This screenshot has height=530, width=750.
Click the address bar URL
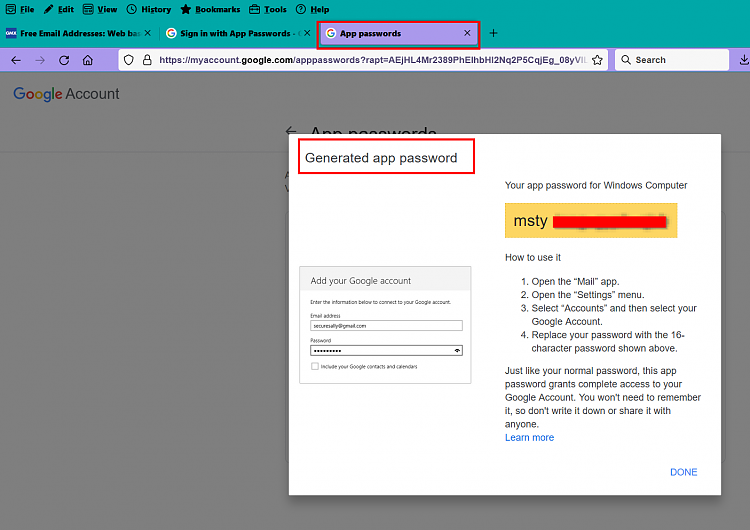[373, 60]
